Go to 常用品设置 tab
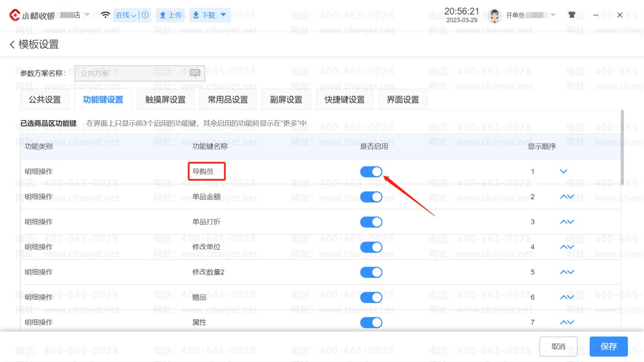The width and height of the screenshot is (644, 362). [228, 100]
